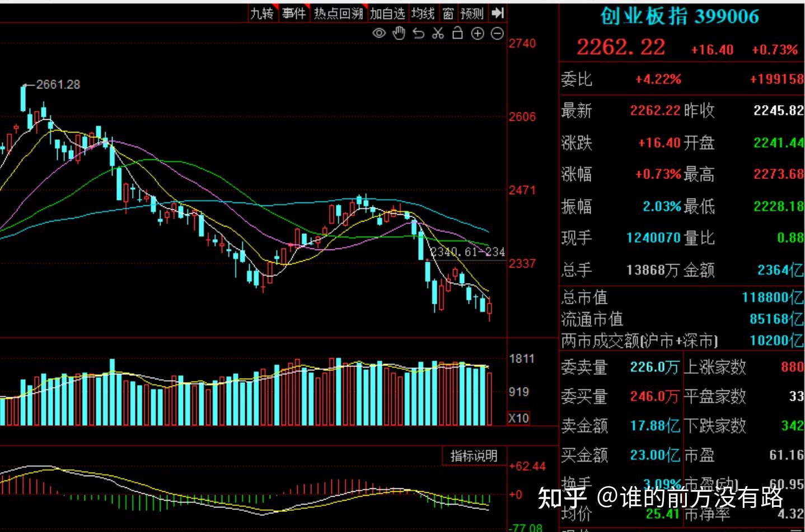Click the +62.44 MACD axis label
The width and height of the screenshot is (805, 532).
pyautogui.click(x=527, y=466)
